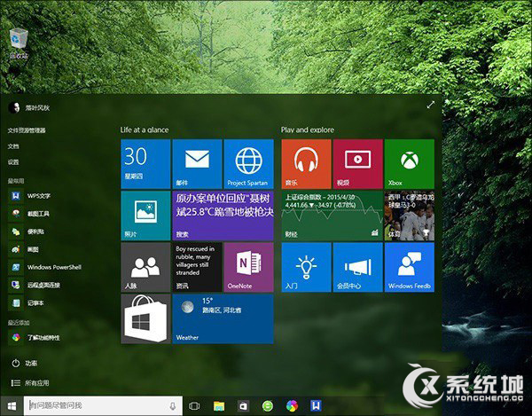The height and width of the screenshot is (416, 532).
Task: Click the user account avatar
Action: [x=14, y=107]
